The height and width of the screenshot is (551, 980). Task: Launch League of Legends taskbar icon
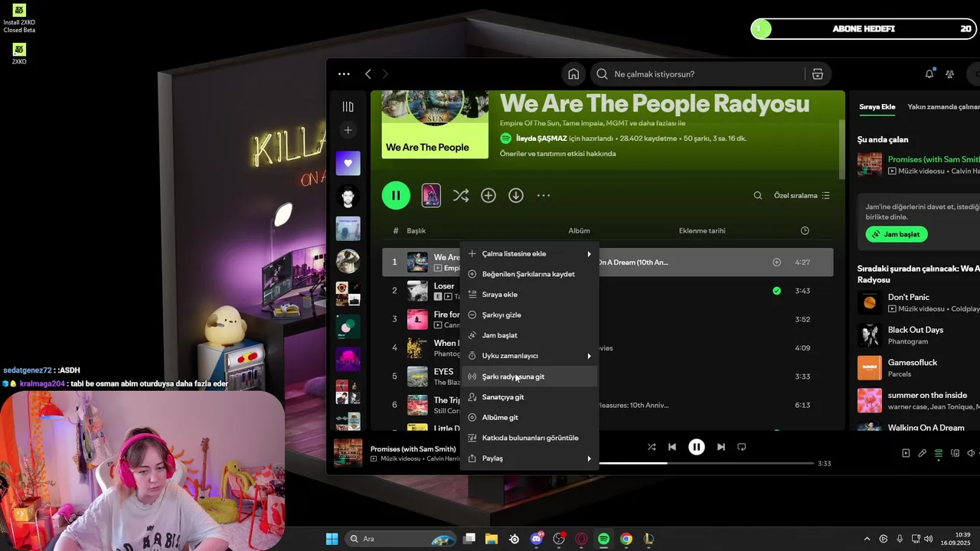click(648, 539)
